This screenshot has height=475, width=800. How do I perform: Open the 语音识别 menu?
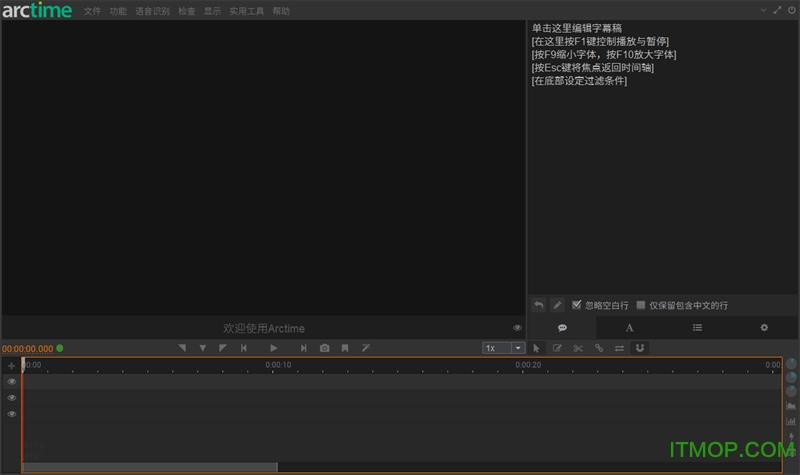(152, 11)
